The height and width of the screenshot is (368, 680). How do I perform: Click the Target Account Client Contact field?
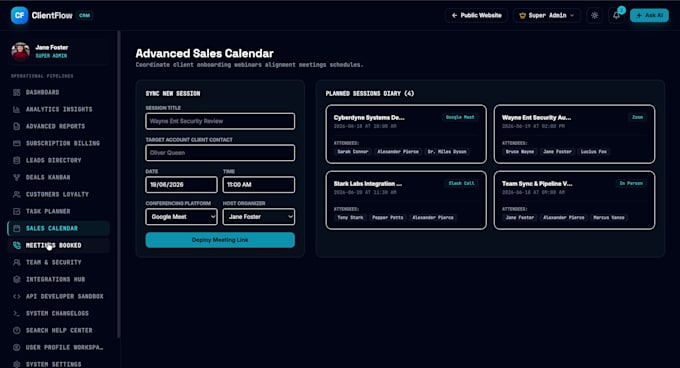(220, 153)
